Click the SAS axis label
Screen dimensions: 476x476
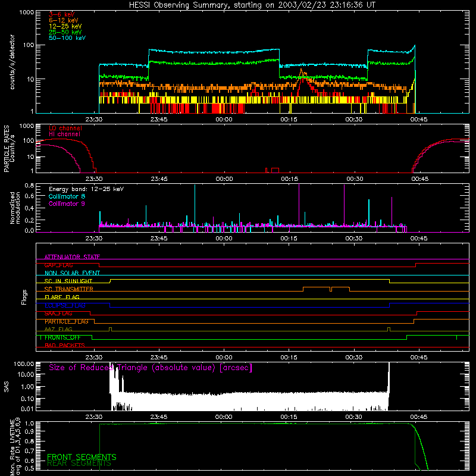pos(6,387)
